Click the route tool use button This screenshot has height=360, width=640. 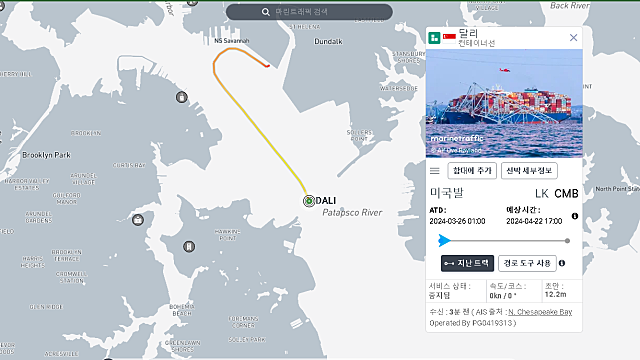(527, 263)
